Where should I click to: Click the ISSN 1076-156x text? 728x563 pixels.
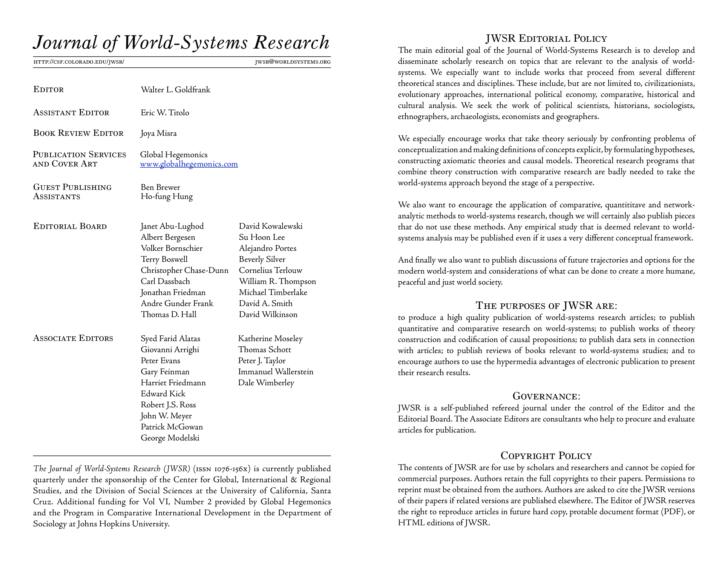coord(222,469)
